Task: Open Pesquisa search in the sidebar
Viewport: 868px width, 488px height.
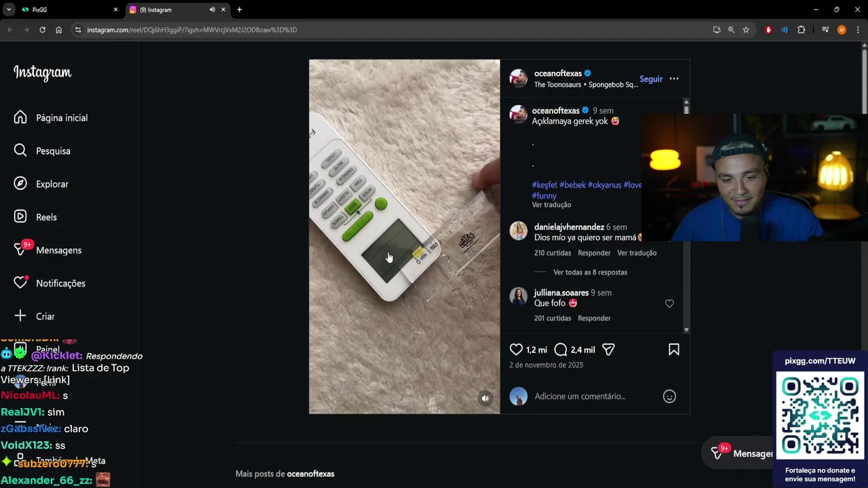Action: (53, 151)
